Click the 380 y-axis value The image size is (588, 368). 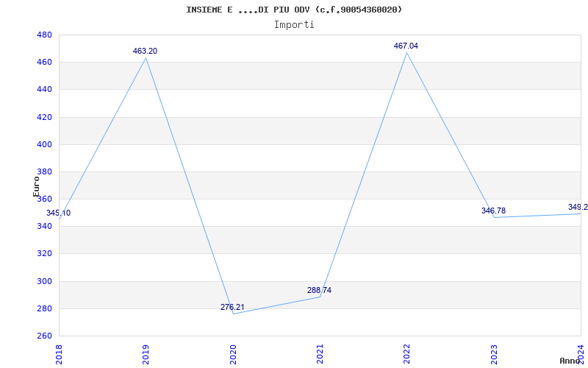[x=44, y=172]
